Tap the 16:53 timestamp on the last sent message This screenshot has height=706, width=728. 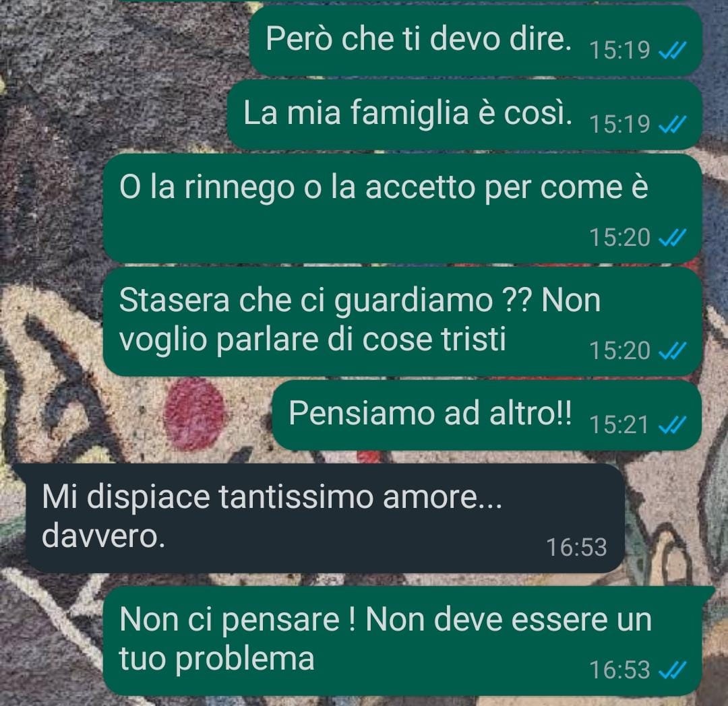tap(619, 670)
